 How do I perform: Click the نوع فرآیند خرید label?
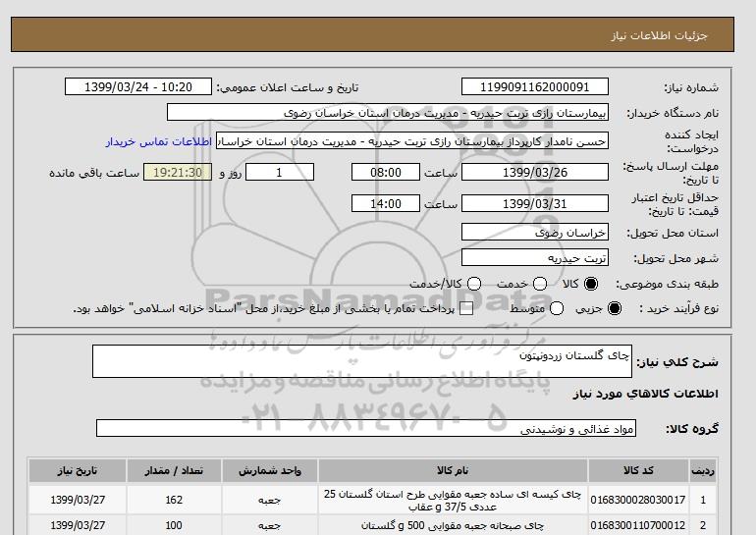tap(679, 308)
